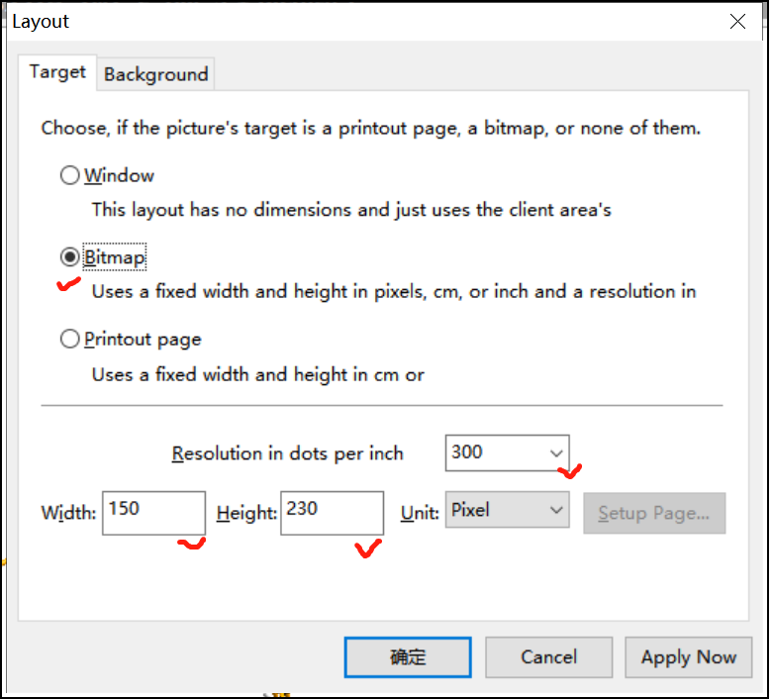772x700 pixels.
Task: Choose the Bitmap radio option
Action: click(70, 257)
